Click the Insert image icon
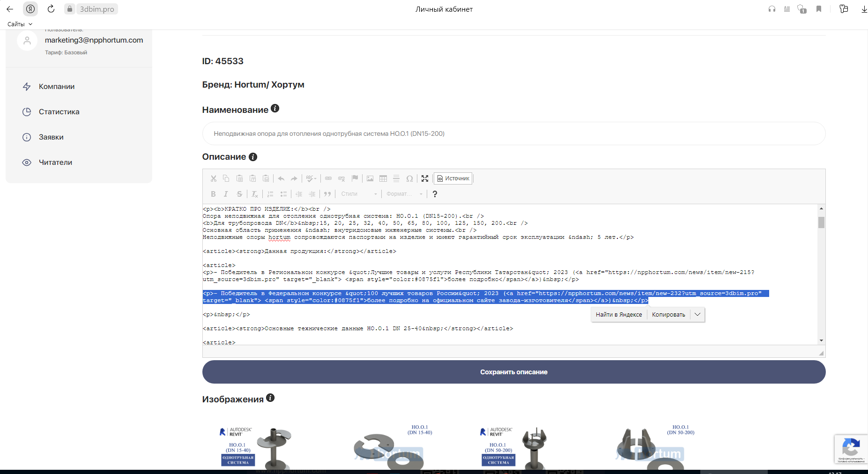The width and height of the screenshot is (868, 474). tap(370, 178)
